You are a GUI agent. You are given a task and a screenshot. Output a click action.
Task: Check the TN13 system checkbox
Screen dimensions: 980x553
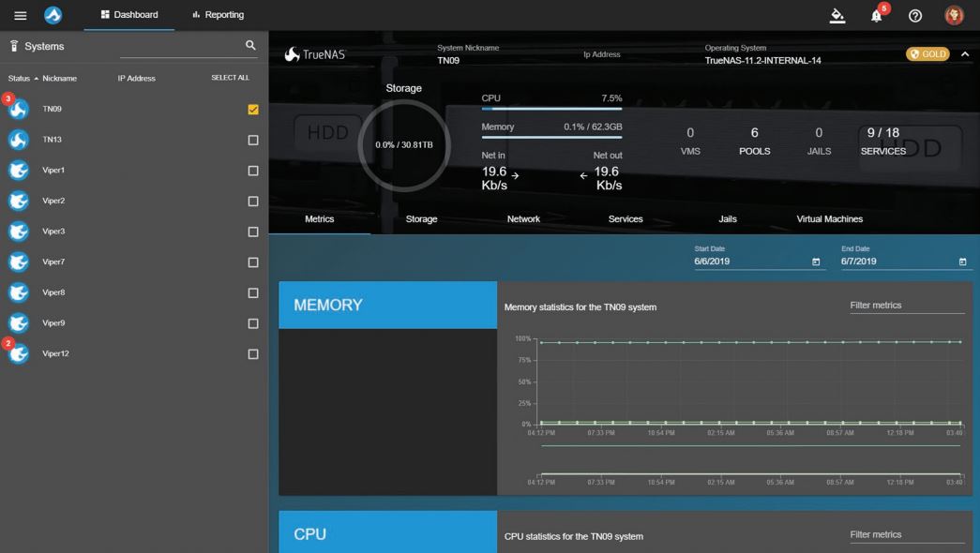click(x=253, y=140)
